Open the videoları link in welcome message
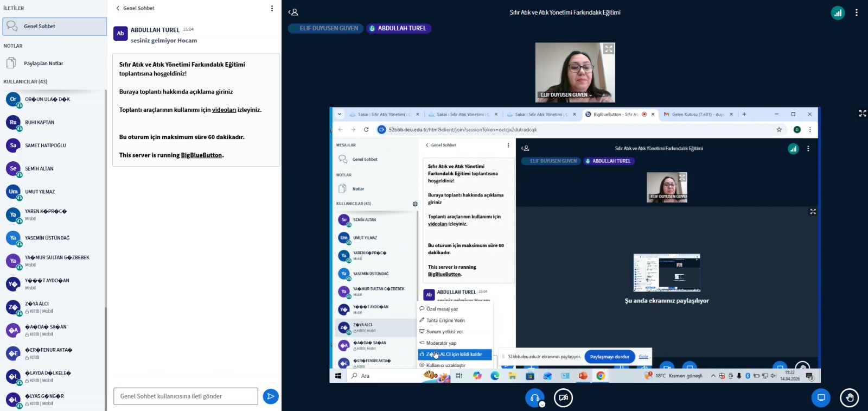868x411 pixels. coord(224,110)
